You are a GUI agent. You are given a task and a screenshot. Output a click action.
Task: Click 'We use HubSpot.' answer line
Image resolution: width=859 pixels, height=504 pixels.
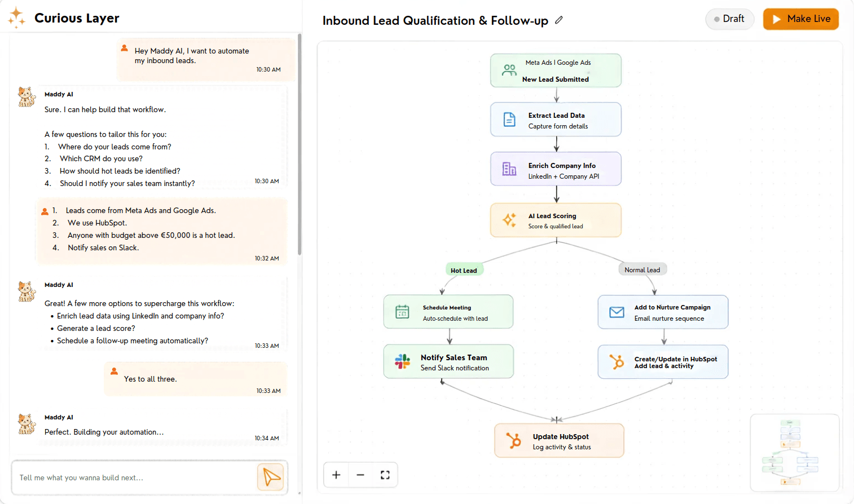pyautogui.click(x=97, y=223)
